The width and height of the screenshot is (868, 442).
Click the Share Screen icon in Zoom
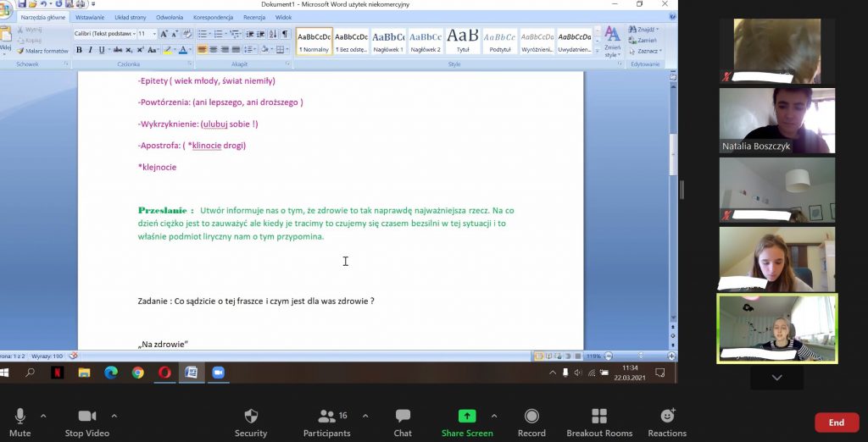(x=467, y=416)
